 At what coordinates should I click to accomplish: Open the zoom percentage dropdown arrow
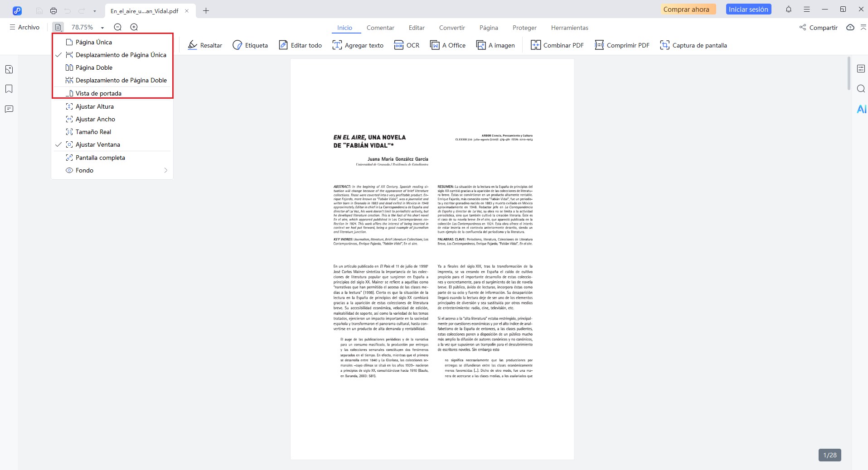pyautogui.click(x=102, y=28)
